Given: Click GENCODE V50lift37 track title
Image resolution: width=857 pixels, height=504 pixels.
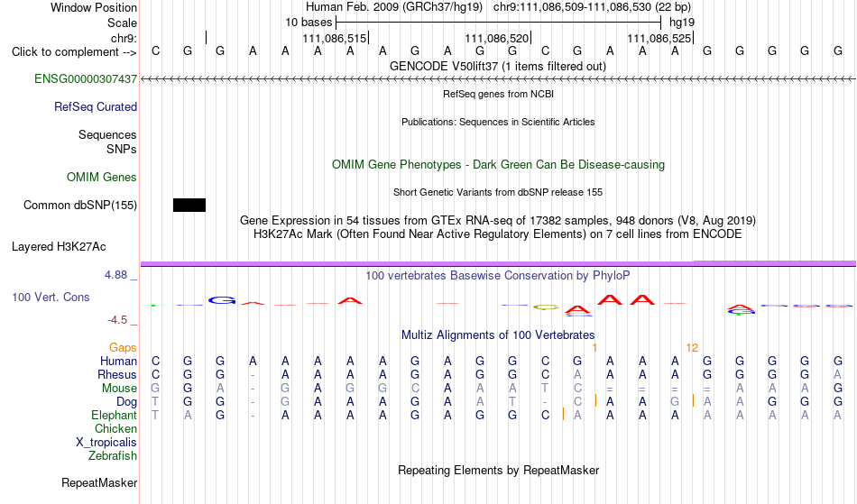Looking at the screenshot, I should [x=498, y=66].
